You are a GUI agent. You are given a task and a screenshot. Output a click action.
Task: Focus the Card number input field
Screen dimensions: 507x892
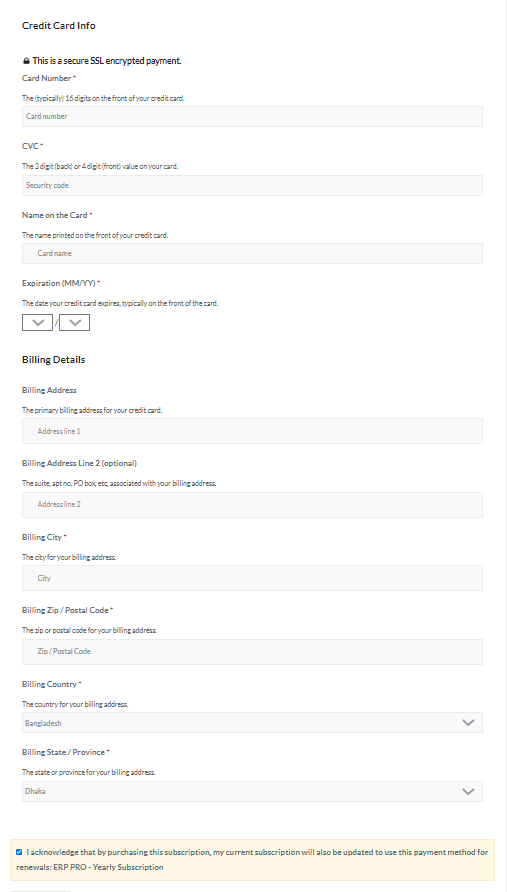click(252, 116)
